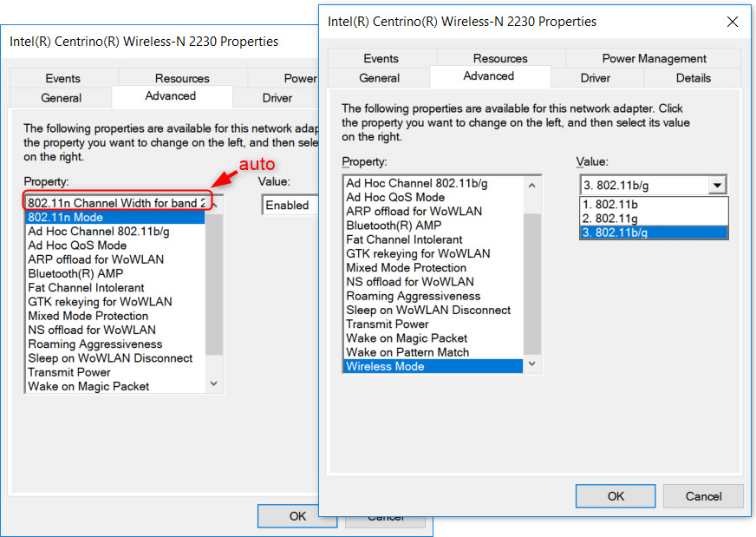
Task: Close the front properties dialog
Action: tap(732, 23)
